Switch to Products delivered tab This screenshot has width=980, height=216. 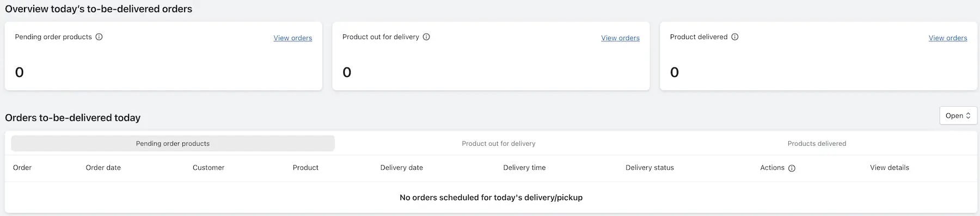point(817,144)
